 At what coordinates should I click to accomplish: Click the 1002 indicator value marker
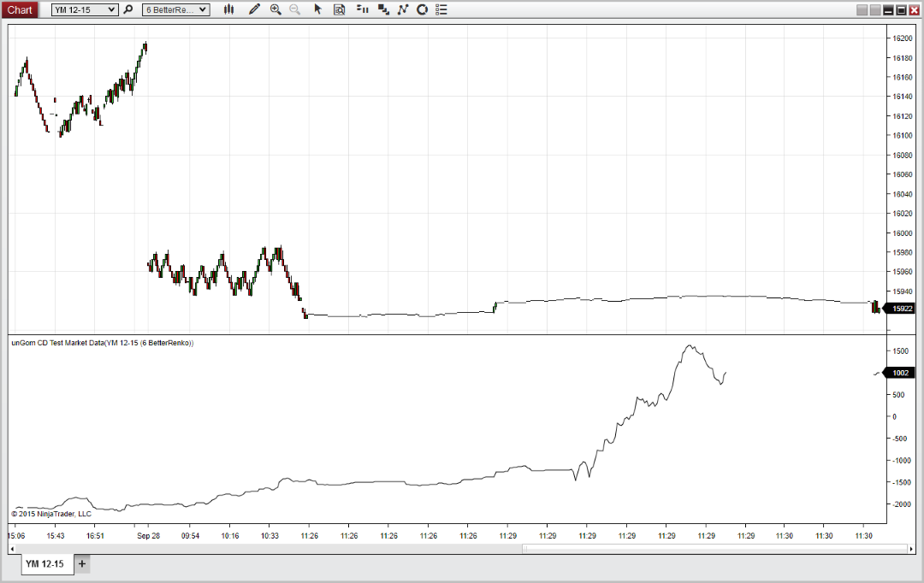click(x=900, y=373)
